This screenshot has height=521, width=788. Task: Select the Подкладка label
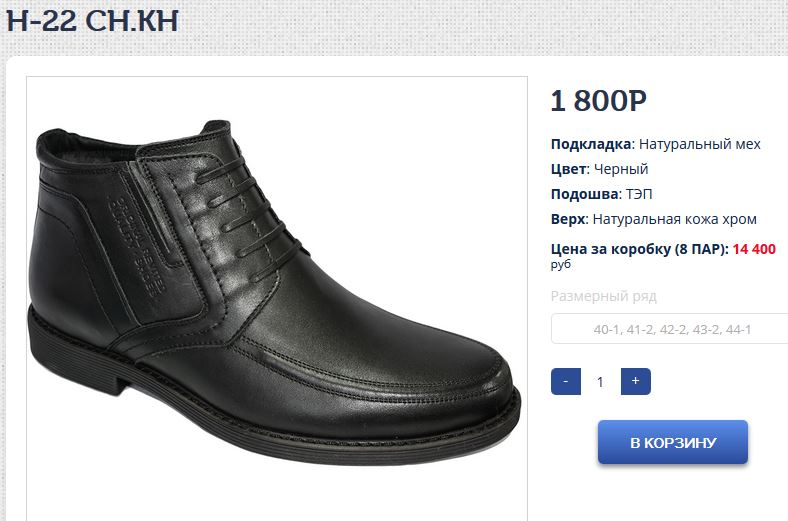591,144
